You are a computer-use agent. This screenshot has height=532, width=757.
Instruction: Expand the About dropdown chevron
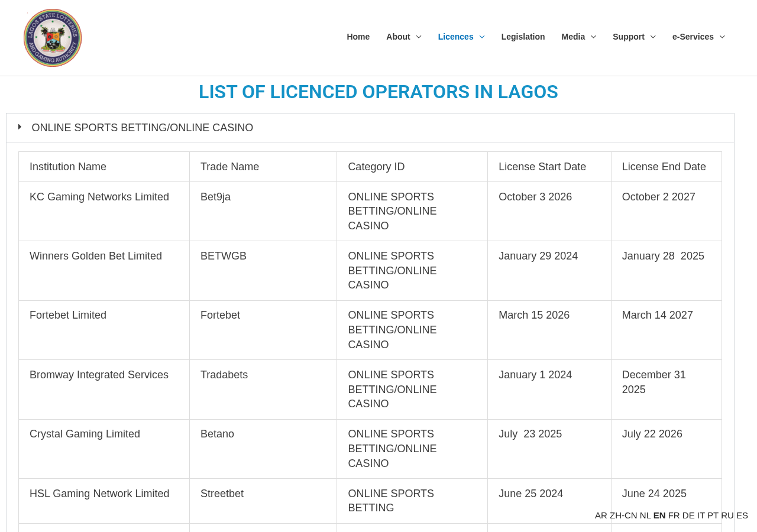pyautogui.click(x=419, y=37)
